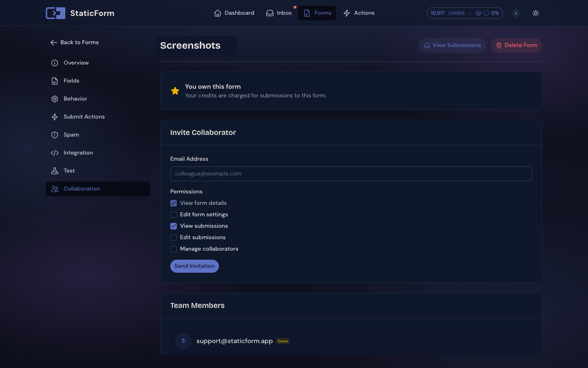Click the Actions lightning bolt icon
The width and height of the screenshot is (588, 368).
(347, 13)
